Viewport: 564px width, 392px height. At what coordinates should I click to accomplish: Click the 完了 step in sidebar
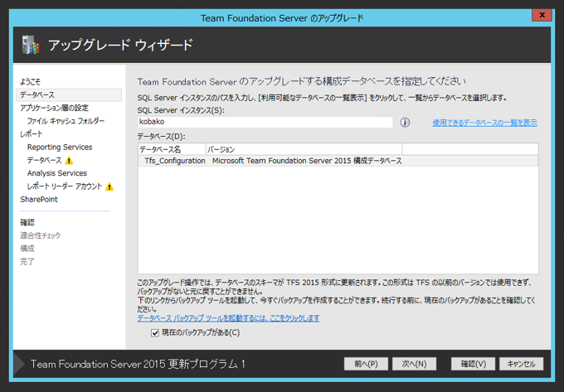pos(27,262)
